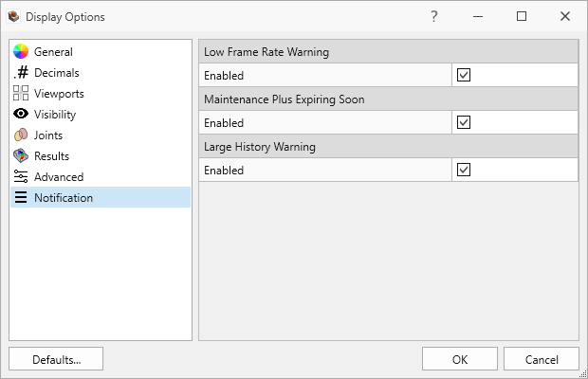This screenshot has height=379, width=588.
Task: Go to the Visibility settings
Action: [x=101, y=115]
